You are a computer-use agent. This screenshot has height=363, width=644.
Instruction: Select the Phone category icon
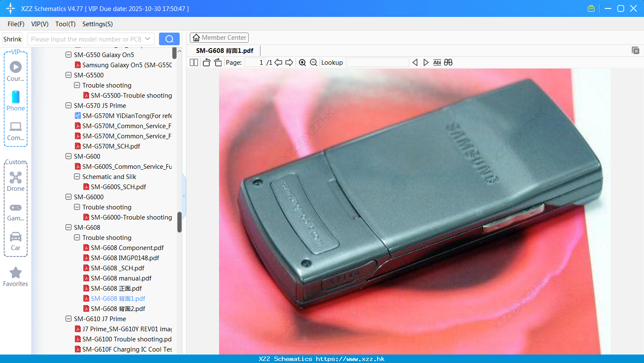point(16,101)
